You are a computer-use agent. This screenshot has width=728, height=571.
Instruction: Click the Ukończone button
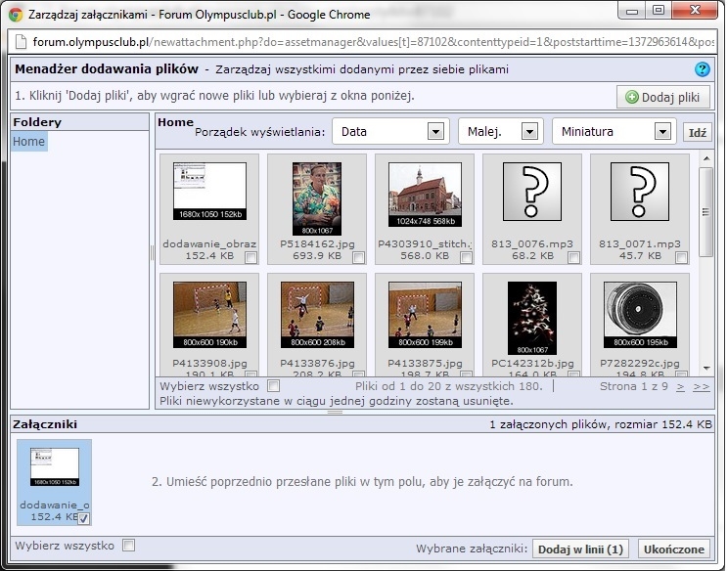click(673, 549)
